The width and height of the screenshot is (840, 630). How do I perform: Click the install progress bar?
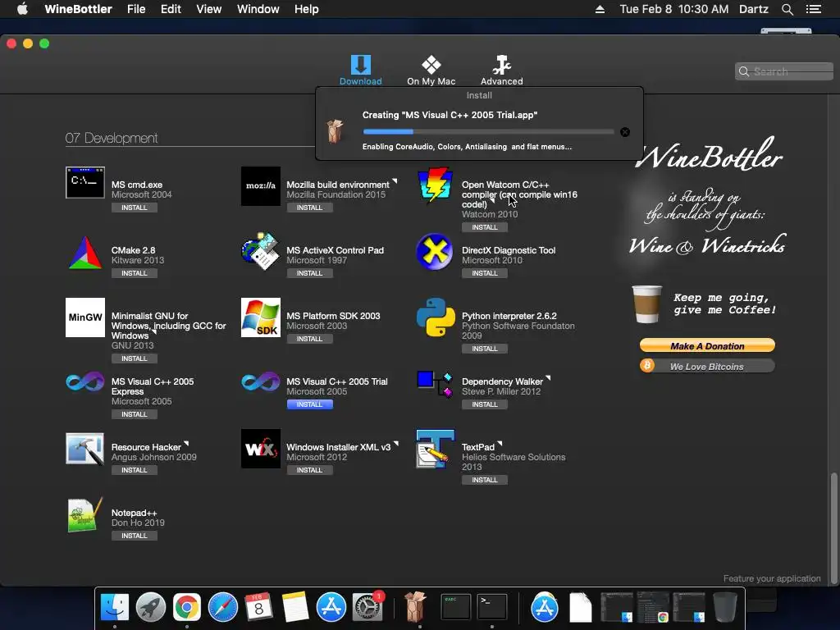click(488, 132)
